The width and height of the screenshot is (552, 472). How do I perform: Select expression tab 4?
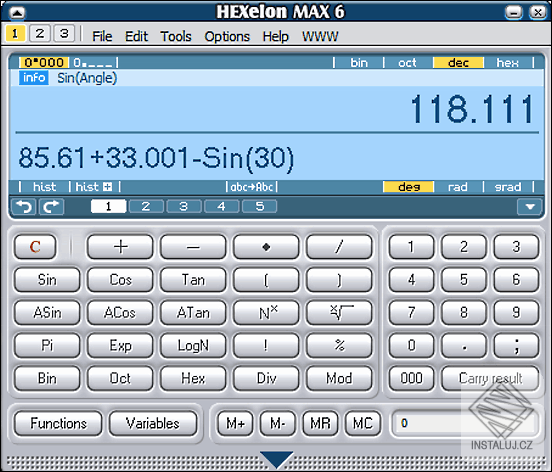(x=221, y=206)
